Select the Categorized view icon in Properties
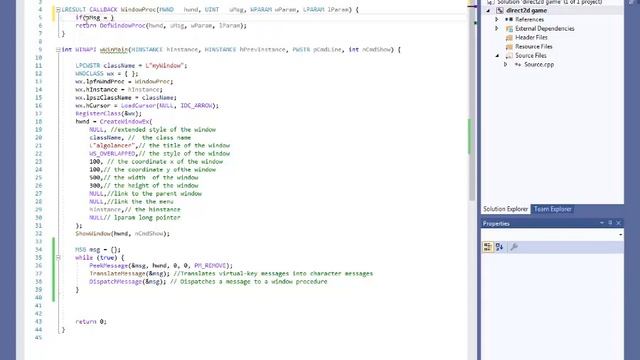 (x=488, y=247)
